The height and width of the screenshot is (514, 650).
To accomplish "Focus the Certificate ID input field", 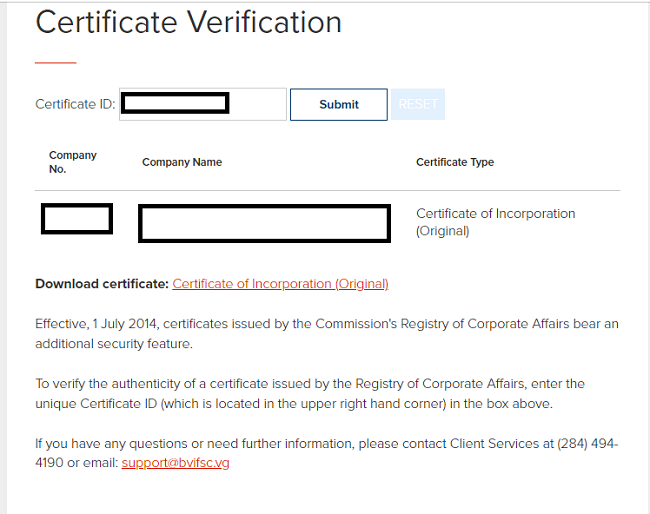I will (258, 104).
